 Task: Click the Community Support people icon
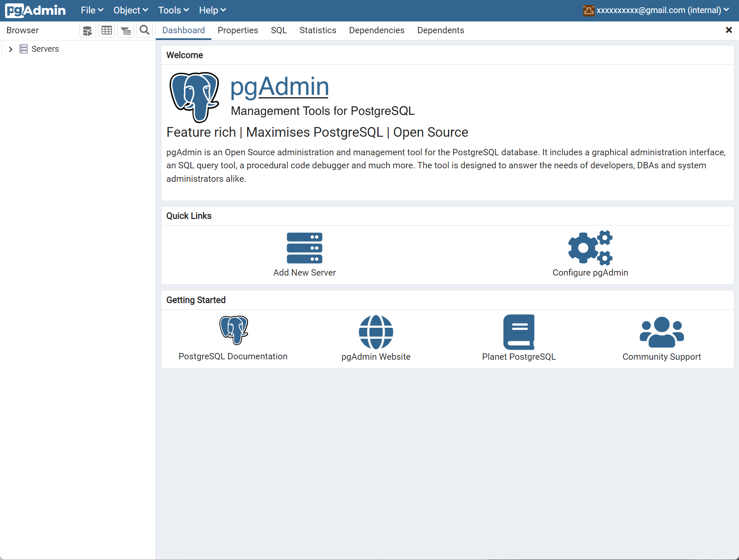pos(662,332)
